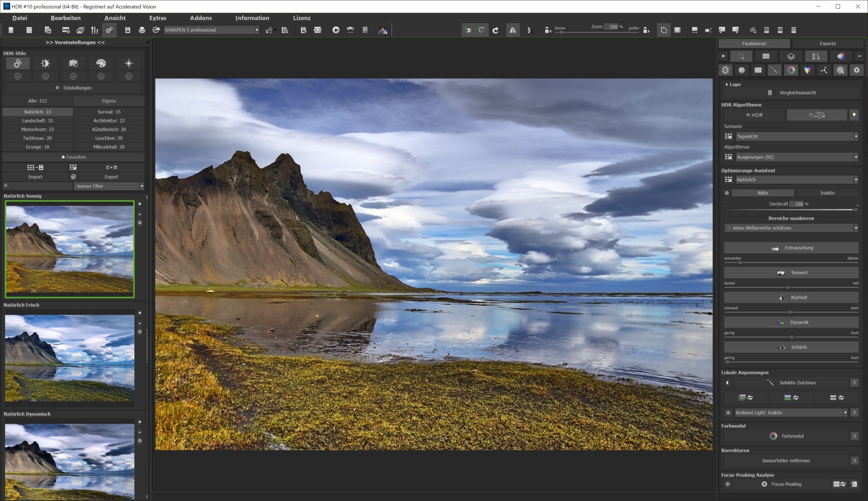Screen dimensions: 868x501
Task: Open keinen Filter dropdown selector
Action: pyautogui.click(x=110, y=186)
